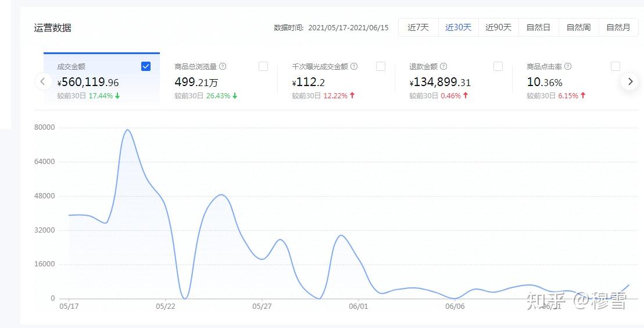644x328 pixels.
Task: Enable the 商品点击率 checkbox
Action: click(616, 66)
